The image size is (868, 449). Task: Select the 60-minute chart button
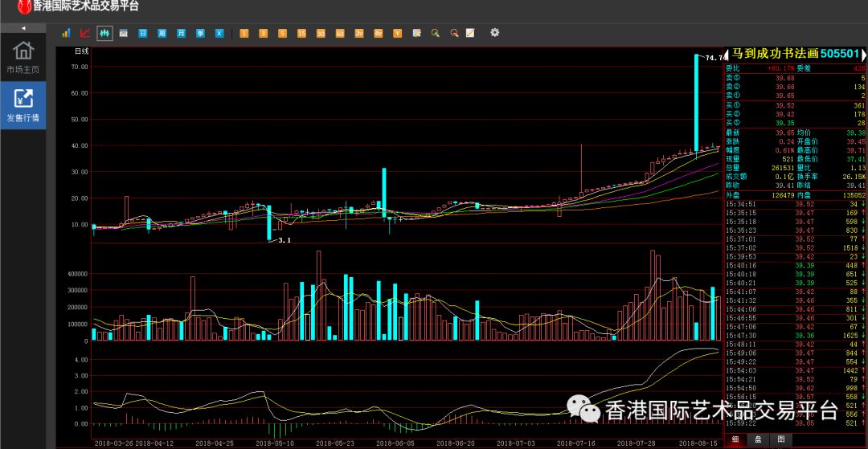pyautogui.click(x=340, y=33)
